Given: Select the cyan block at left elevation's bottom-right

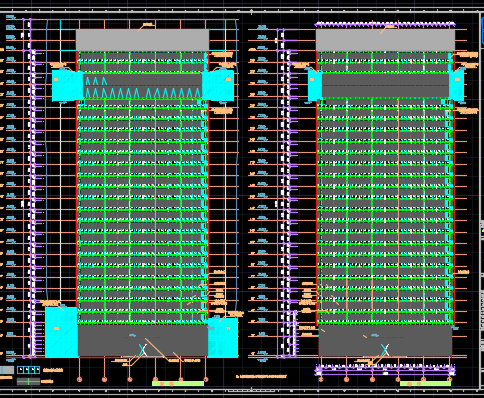Looking at the screenshot, I should [223, 338].
